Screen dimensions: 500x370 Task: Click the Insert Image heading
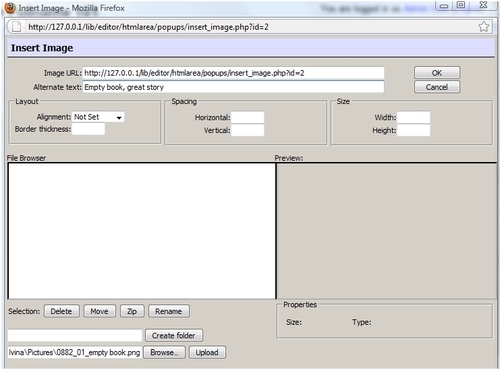[42, 48]
